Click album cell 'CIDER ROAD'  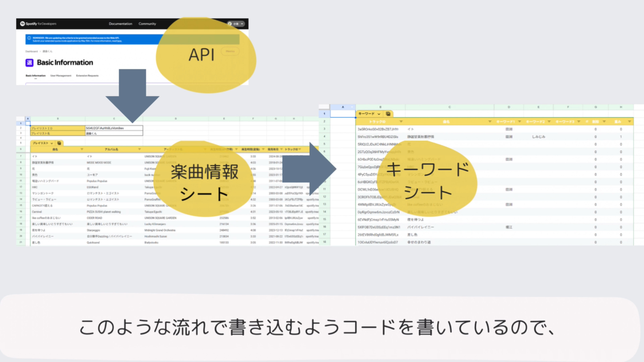click(x=95, y=218)
